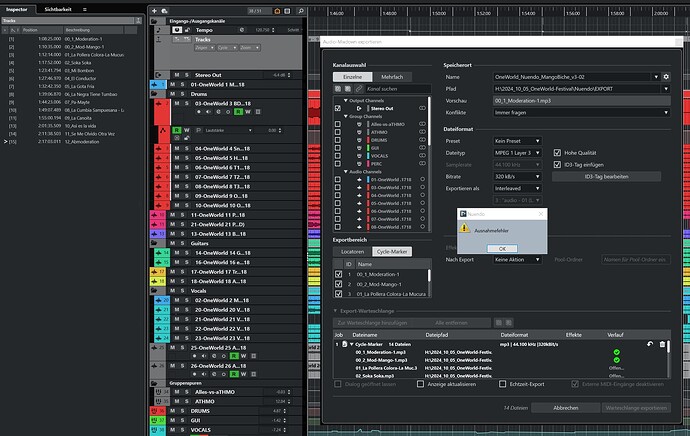The height and width of the screenshot is (436, 690).
Task: Open the Bitrate 320 kB/s dropdown
Action: [x=518, y=176]
